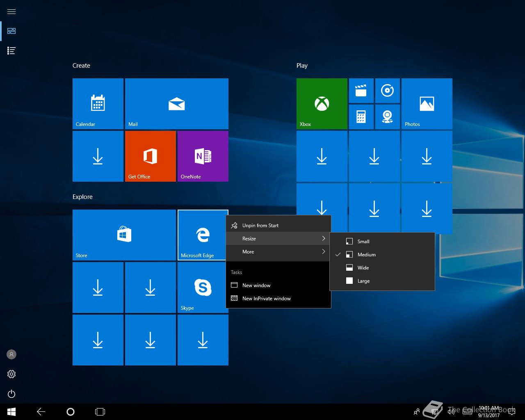Click the Microsoft Edge tile
This screenshot has height=420, width=525.
pos(202,235)
